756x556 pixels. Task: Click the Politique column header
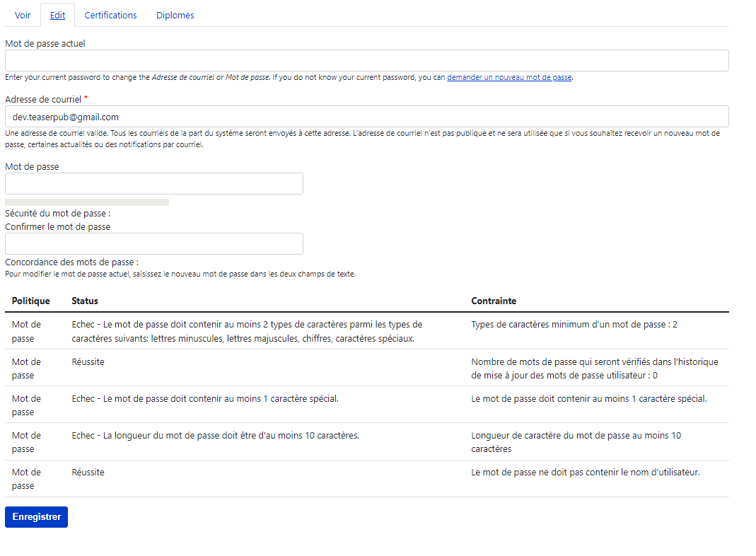(31, 301)
